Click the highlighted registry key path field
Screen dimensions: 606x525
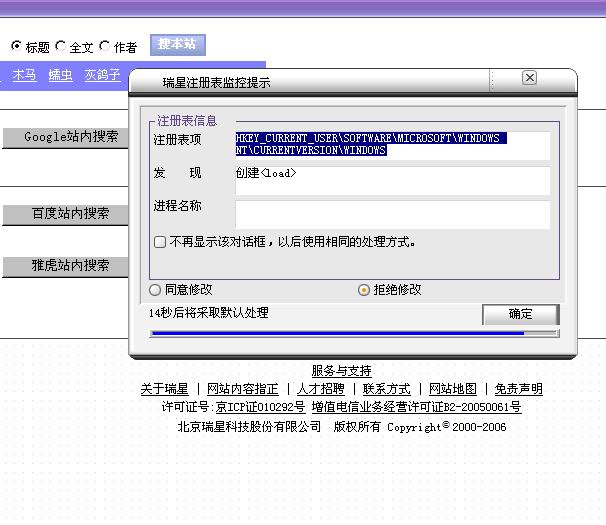point(392,145)
